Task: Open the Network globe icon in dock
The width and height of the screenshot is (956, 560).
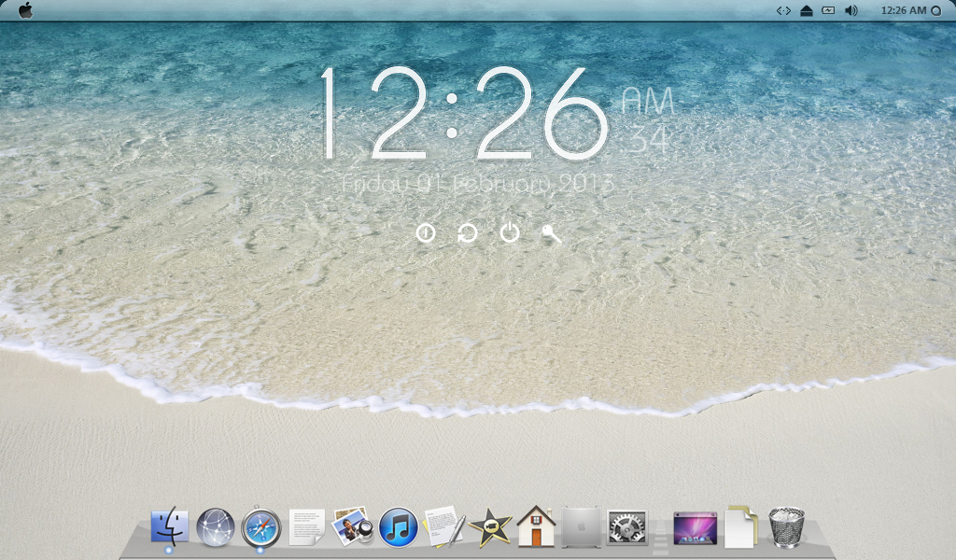Action: [216, 527]
